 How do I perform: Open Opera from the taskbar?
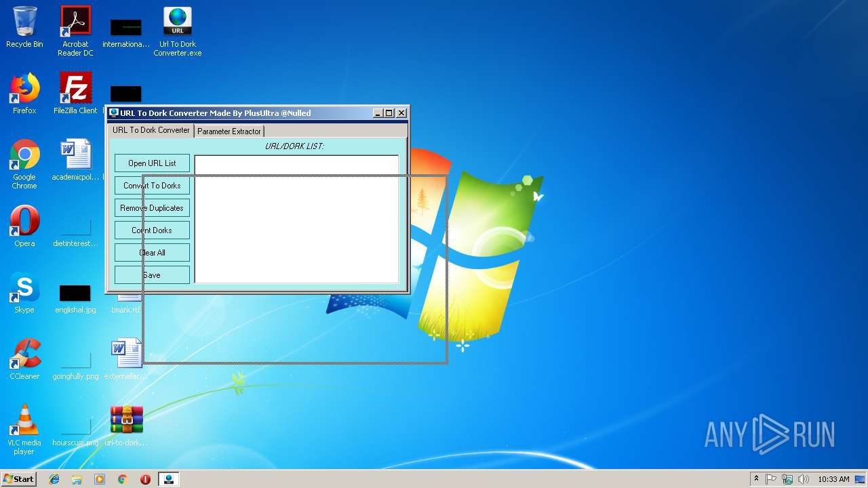(x=145, y=479)
